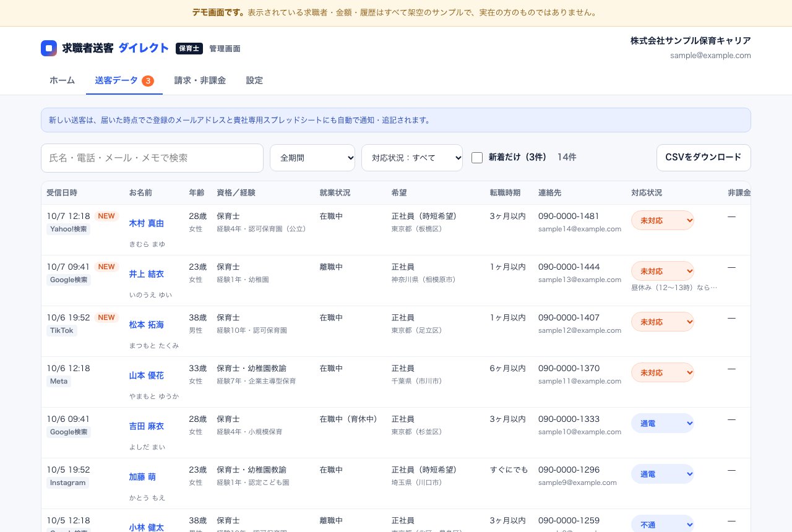Screen dimensions: 792x532
Task: Click the 受信日時 column header
Action: click(x=62, y=193)
